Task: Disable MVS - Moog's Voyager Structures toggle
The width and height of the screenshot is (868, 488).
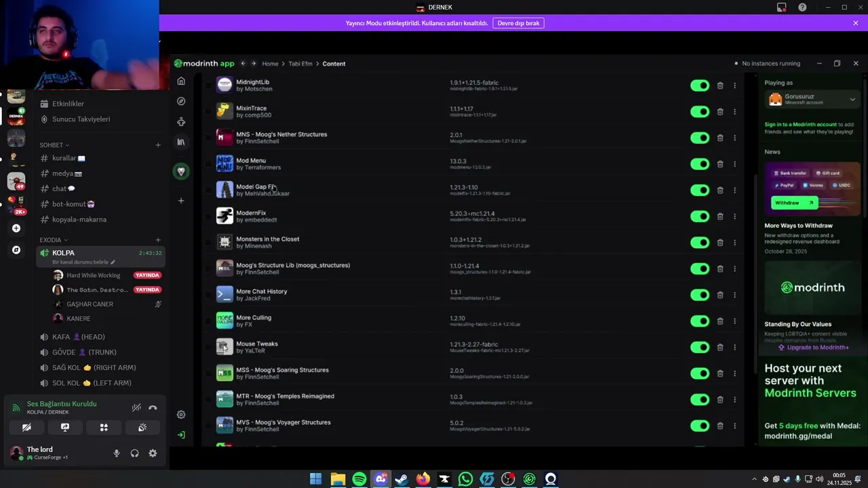Action: [700, 426]
